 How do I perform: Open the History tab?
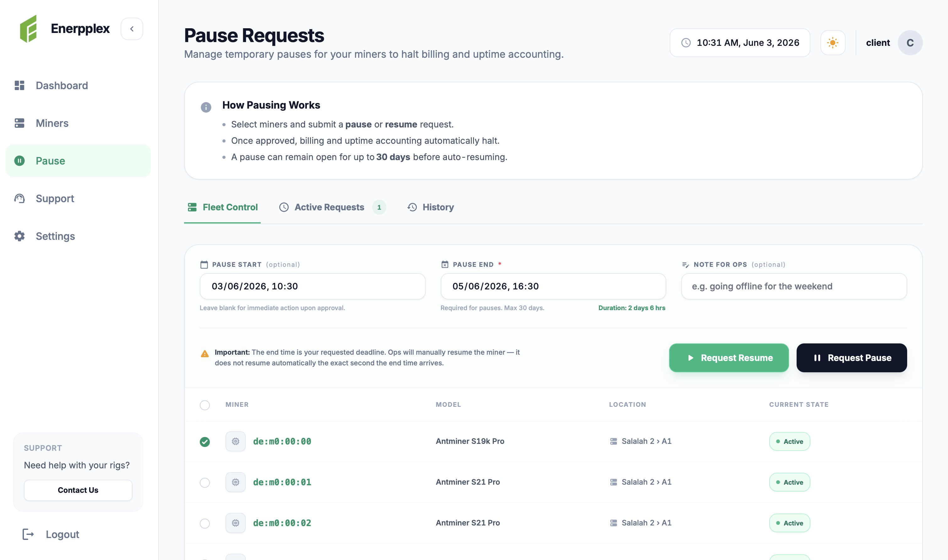click(x=430, y=207)
